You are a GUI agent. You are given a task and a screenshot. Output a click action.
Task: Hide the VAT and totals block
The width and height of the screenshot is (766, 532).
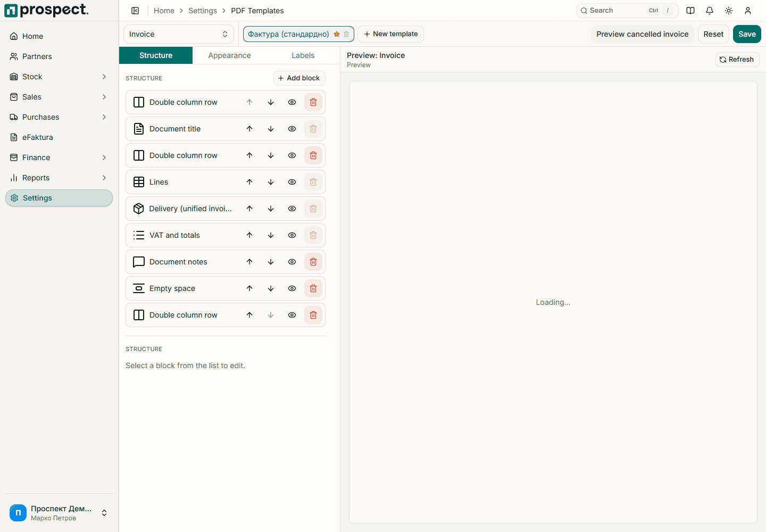pyautogui.click(x=292, y=235)
